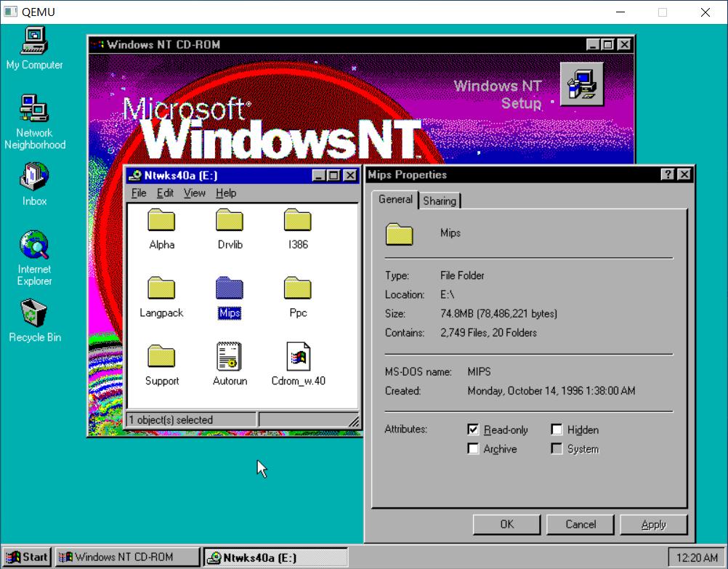Switch to the Sharing tab

tap(440, 200)
